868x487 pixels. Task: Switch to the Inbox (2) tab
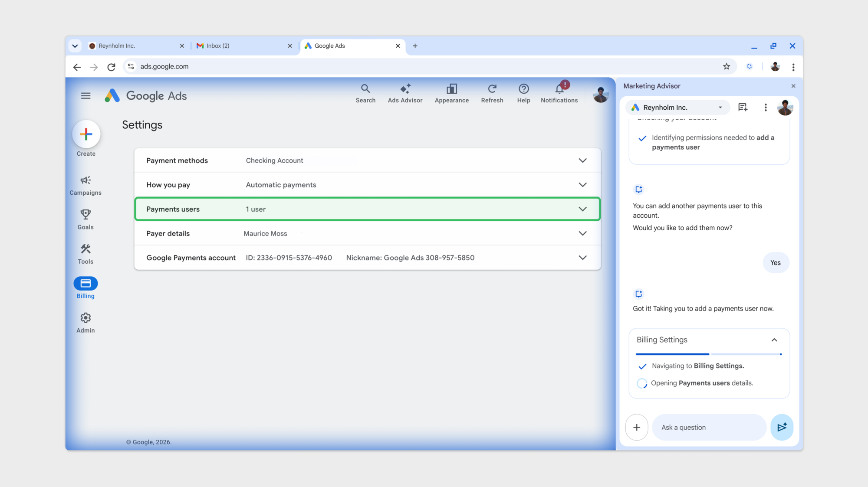pyautogui.click(x=244, y=46)
